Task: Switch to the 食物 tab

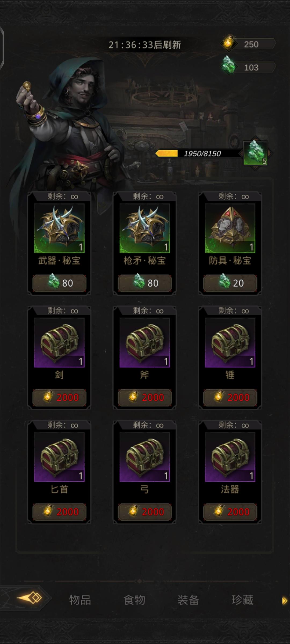Action: pos(134,600)
